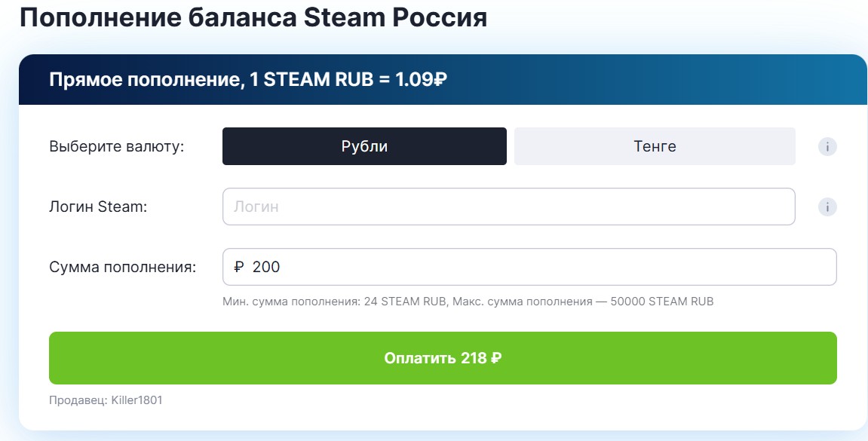Click the info icon beside the currency buttons
This screenshot has height=441, width=868.
pyautogui.click(x=827, y=145)
